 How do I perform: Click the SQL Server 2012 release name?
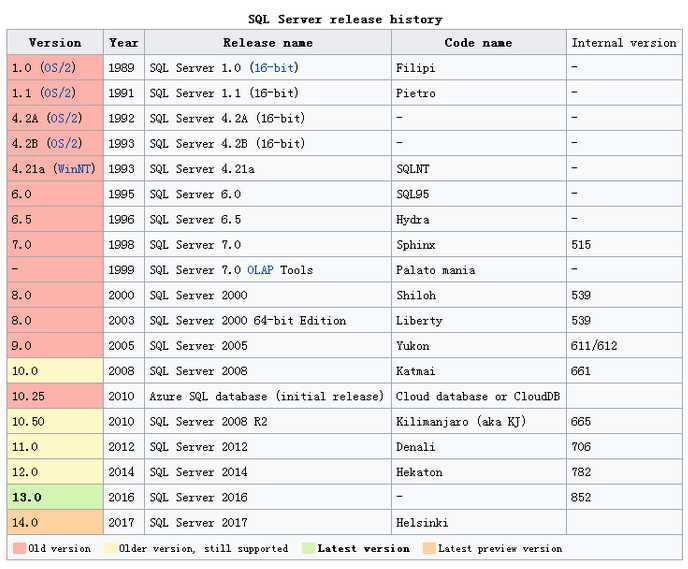click(198, 447)
